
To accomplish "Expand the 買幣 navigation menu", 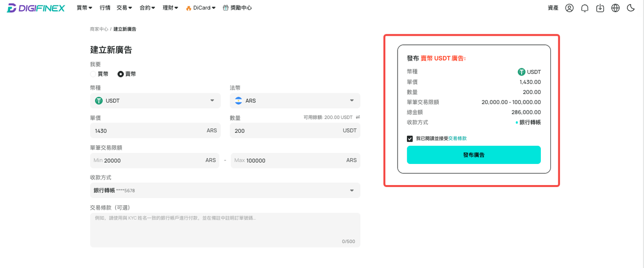I will pos(85,8).
